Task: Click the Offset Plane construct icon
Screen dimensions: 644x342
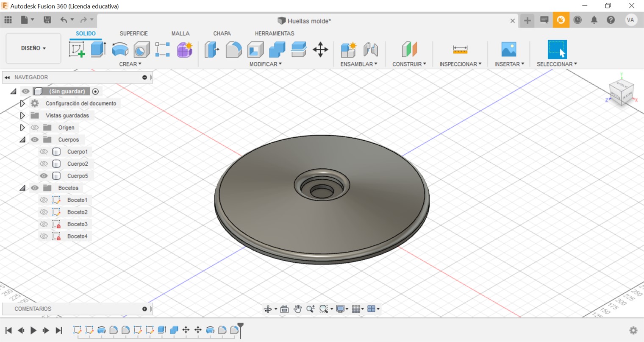Action: point(409,50)
